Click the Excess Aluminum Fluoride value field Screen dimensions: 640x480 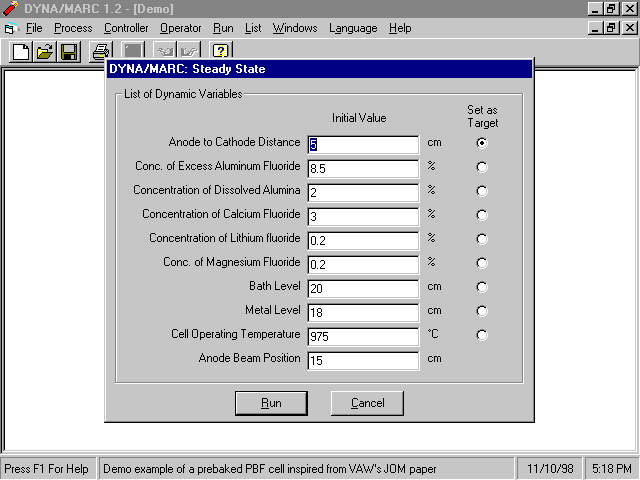tap(363, 169)
